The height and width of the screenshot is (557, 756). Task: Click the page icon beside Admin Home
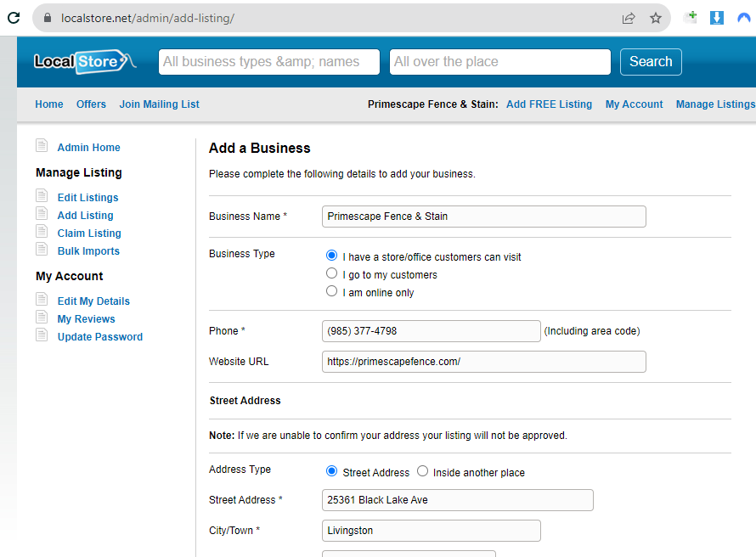coord(42,145)
